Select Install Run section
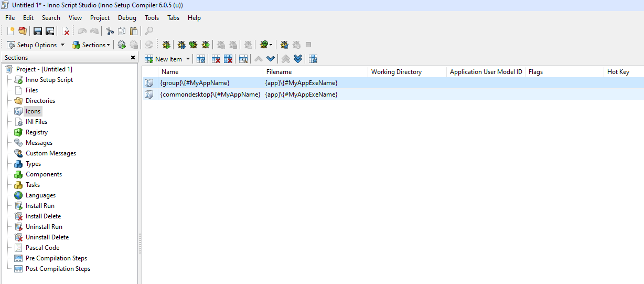Viewport: 644px width, 284px height. [40, 206]
